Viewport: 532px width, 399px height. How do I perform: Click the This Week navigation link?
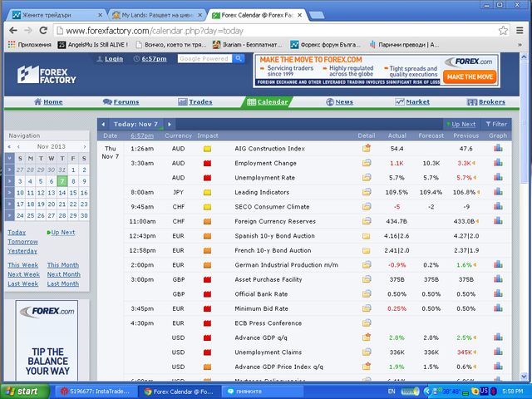pyautogui.click(x=23, y=265)
